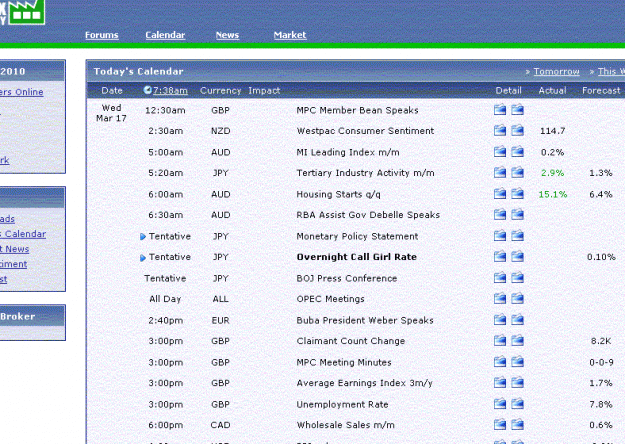This screenshot has width=625, height=444.
Task: Open the Users Online sidebar link
Action: 22,92
